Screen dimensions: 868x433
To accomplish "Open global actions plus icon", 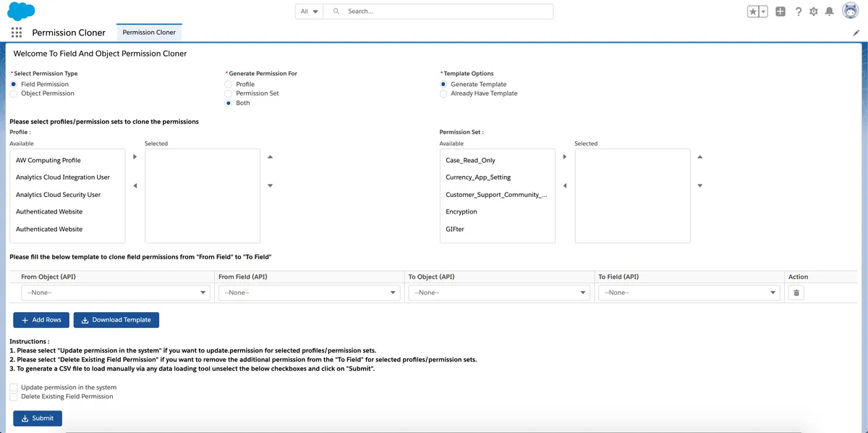I will (780, 12).
